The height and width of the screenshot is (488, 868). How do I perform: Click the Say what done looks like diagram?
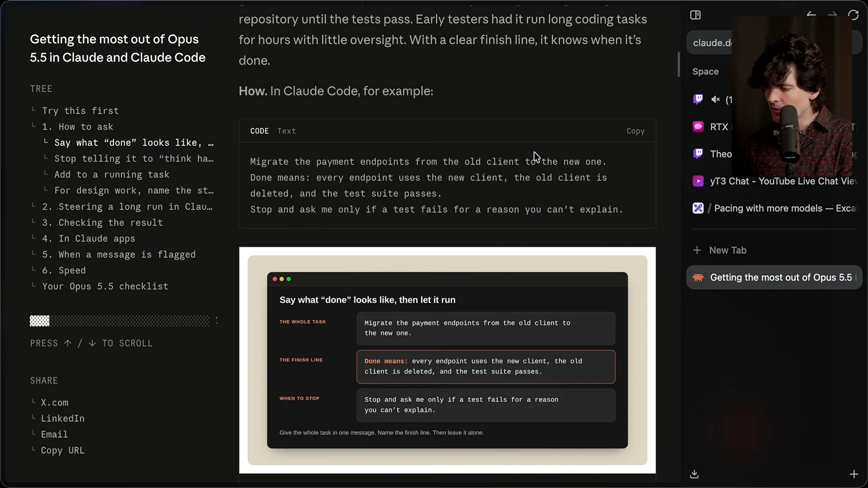(x=448, y=360)
